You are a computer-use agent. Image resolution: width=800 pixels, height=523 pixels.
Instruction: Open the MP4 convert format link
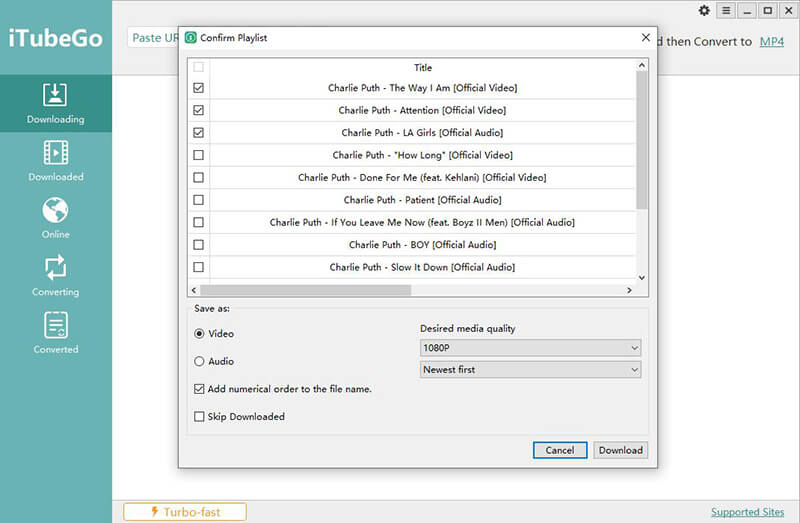pos(771,41)
